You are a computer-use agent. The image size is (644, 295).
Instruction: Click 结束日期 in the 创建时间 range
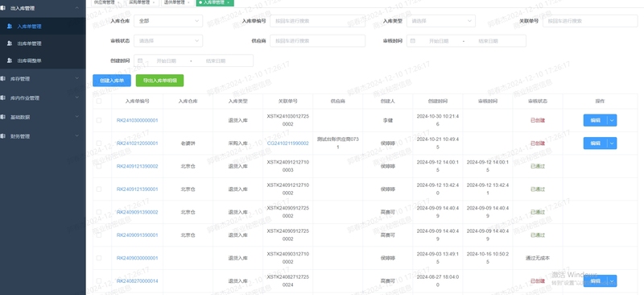click(x=215, y=61)
